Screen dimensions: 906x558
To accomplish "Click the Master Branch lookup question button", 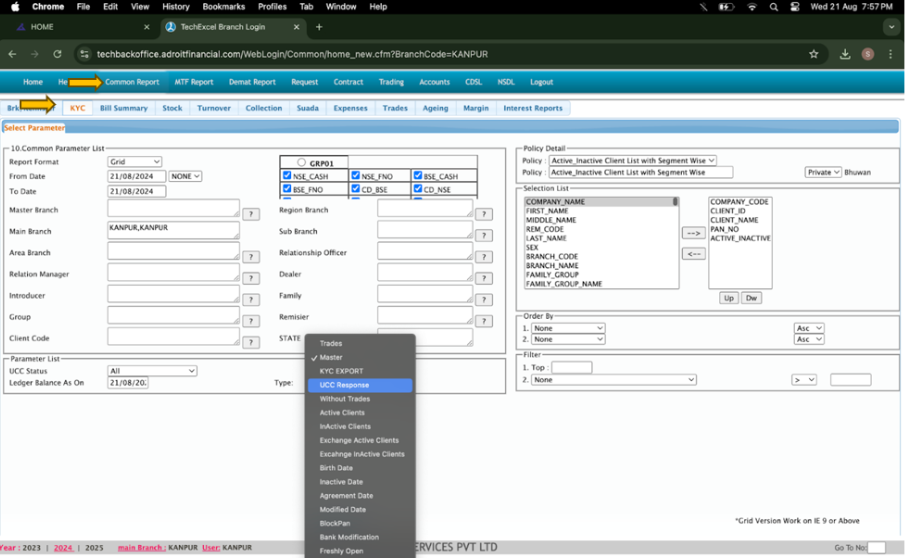I will click(251, 214).
